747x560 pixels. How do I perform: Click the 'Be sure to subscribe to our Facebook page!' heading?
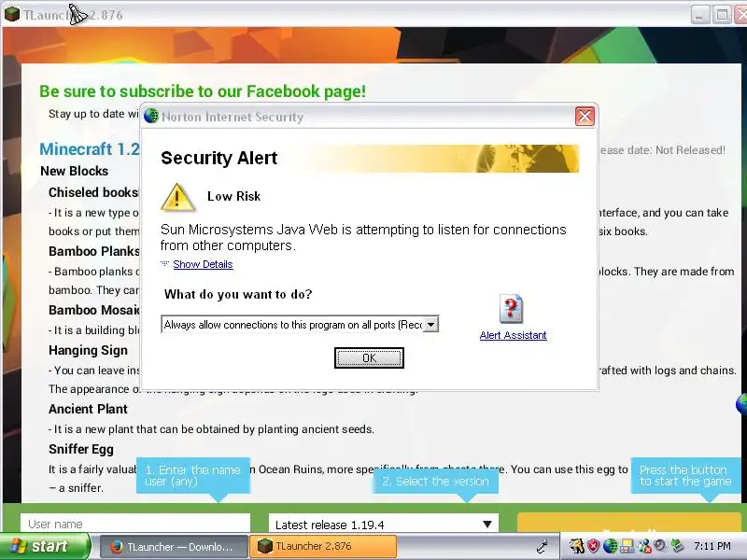click(x=203, y=91)
